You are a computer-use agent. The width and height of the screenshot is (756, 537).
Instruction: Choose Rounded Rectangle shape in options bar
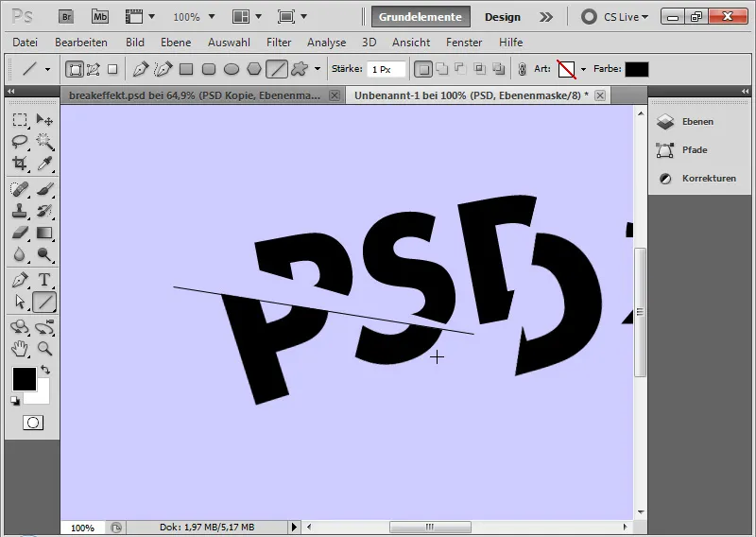209,69
